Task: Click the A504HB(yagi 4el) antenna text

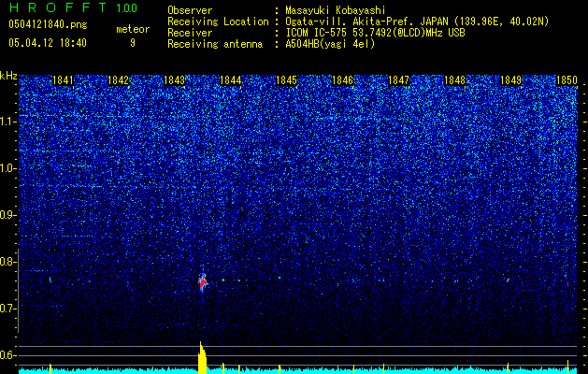Action: click(x=330, y=44)
